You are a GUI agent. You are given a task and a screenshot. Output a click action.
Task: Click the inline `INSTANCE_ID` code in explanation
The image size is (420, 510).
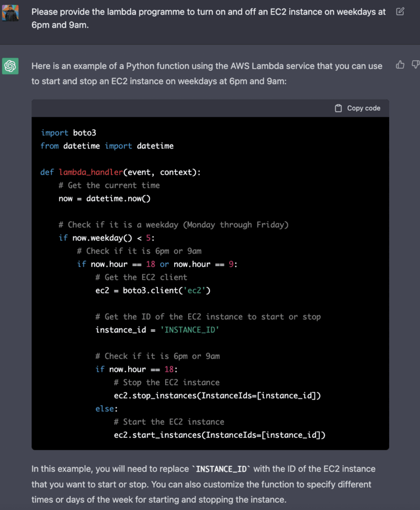[x=221, y=469]
